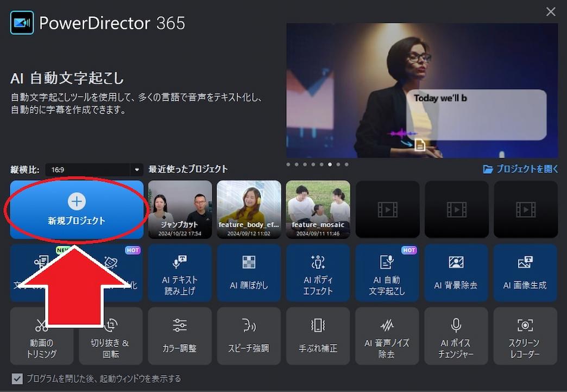
Task: Click the tool tile with HOT badge beside AI テキスト読み上げ
Action: [x=111, y=273]
